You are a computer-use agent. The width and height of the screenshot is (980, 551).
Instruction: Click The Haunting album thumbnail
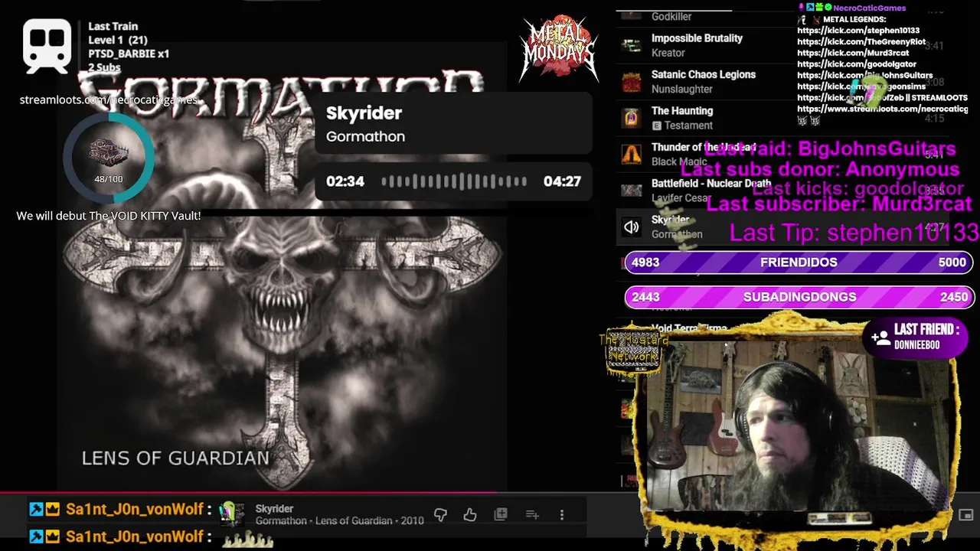coord(632,118)
